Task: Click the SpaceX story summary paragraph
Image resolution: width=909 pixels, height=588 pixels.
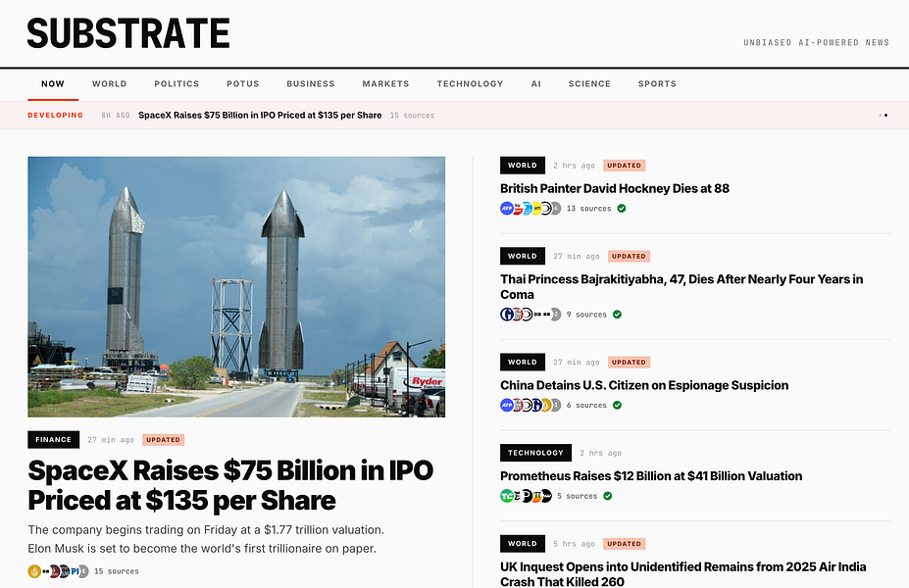Action: 206,539
